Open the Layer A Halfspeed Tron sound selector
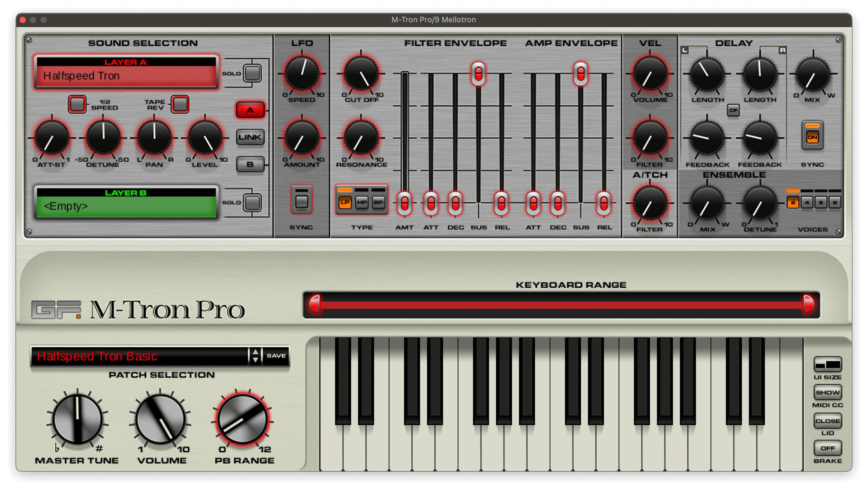The width and height of the screenshot is (868, 490). (126, 75)
